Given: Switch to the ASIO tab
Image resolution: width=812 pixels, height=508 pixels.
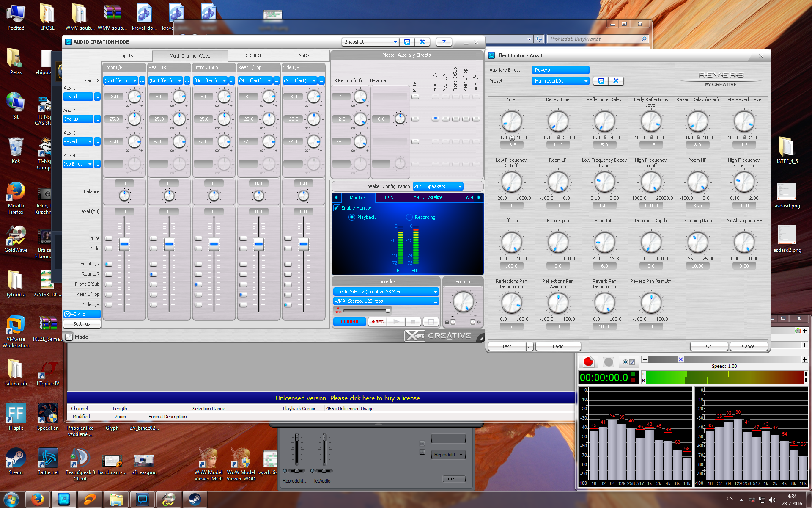Looking at the screenshot, I should click(x=303, y=55).
